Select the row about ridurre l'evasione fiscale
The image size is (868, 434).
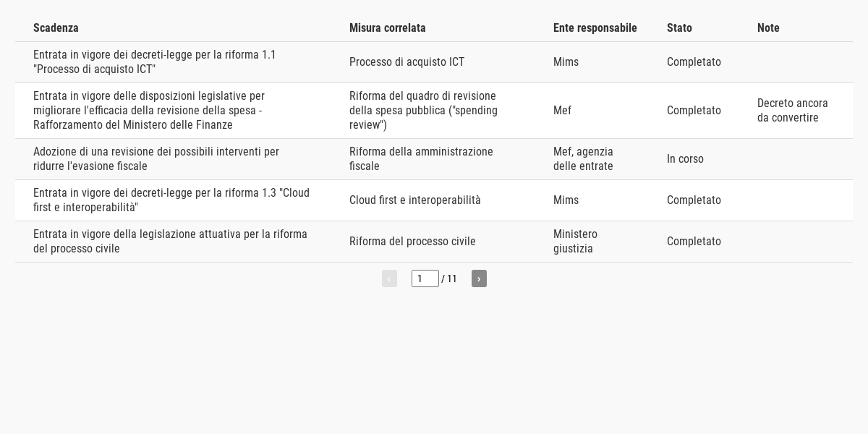click(434, 159)
